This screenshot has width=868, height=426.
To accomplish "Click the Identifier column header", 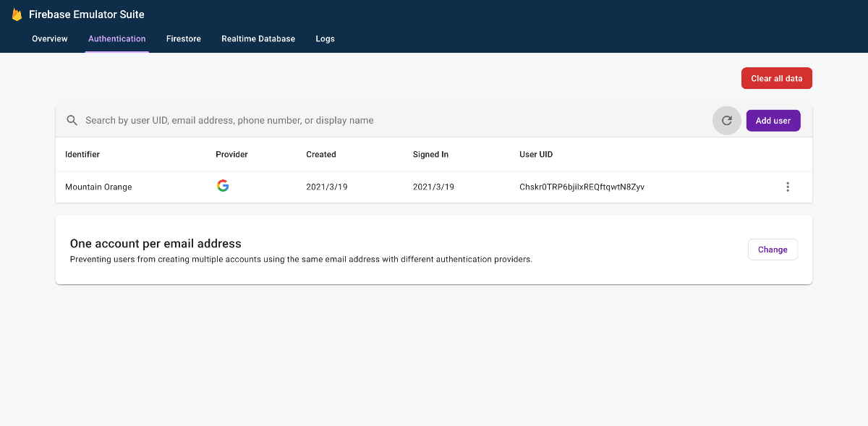I will 82,155.
